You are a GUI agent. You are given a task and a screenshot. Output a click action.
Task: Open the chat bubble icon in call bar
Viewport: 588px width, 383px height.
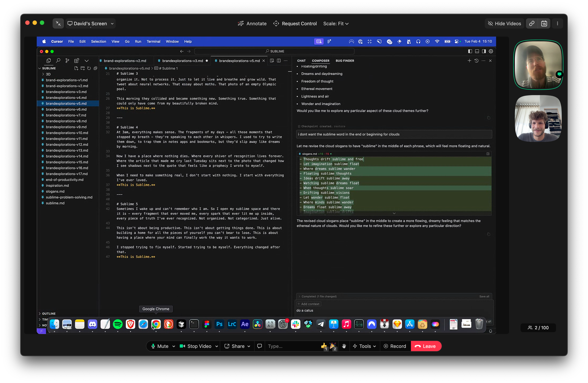(259, 346)
